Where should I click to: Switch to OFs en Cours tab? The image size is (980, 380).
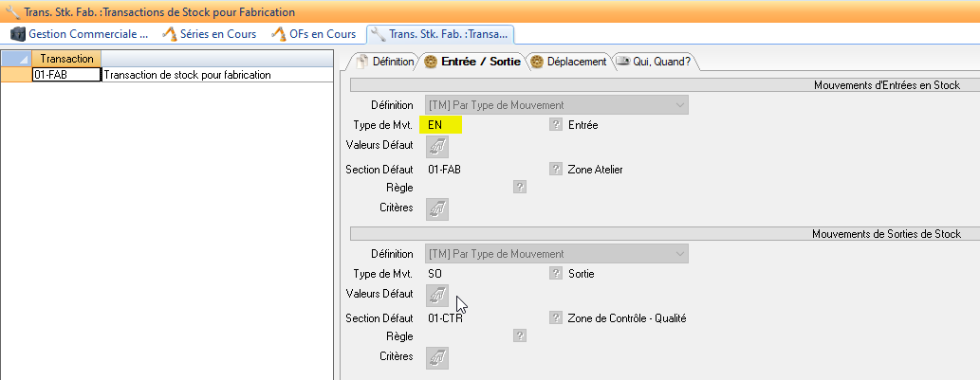(x=315, y=34)
